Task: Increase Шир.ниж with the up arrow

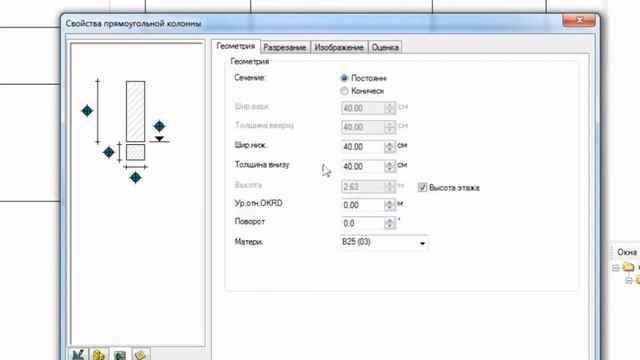Action: coord(390,144)
